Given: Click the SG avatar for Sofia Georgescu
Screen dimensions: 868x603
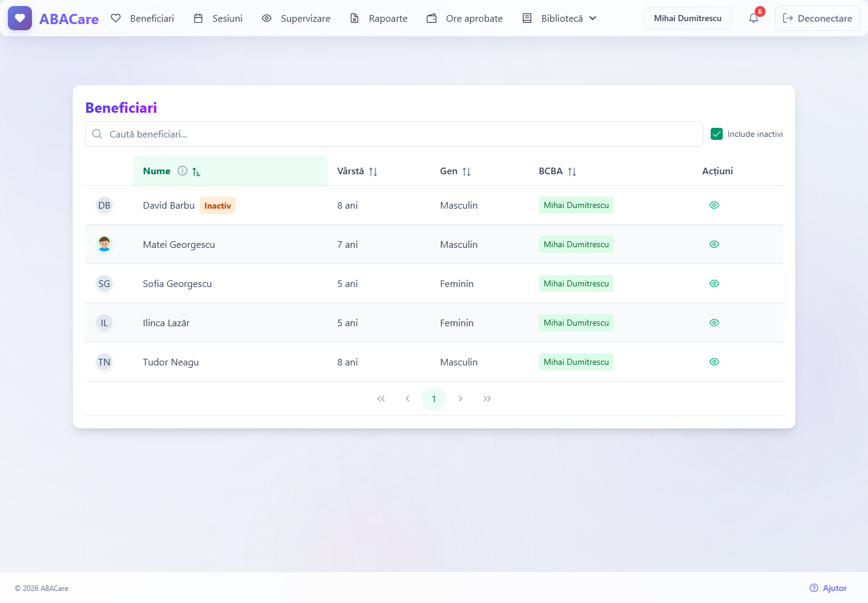Looking at the screenshot, I should pyautogui.click(x=104, y=283).
